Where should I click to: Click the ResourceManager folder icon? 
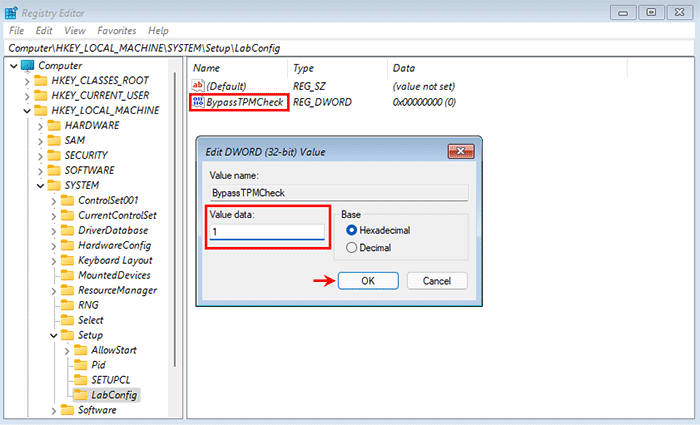point(67,291)
